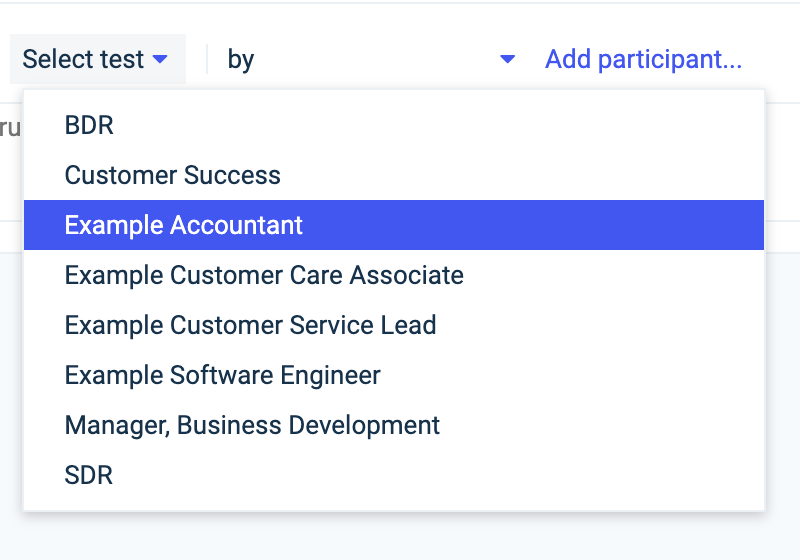Click the 'by' label before the redacted name
The image size is (800, 560).
[240, 60]
